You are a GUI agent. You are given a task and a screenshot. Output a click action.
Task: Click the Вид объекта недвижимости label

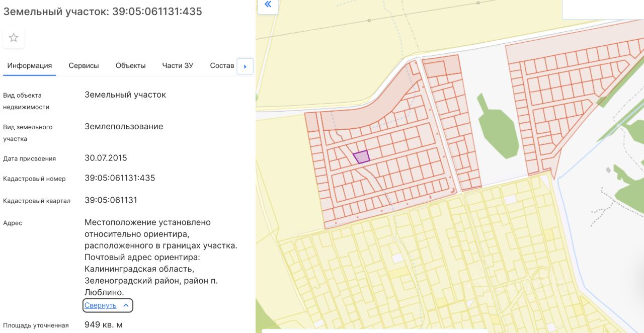pyautogui.click(x=26, y=101)
